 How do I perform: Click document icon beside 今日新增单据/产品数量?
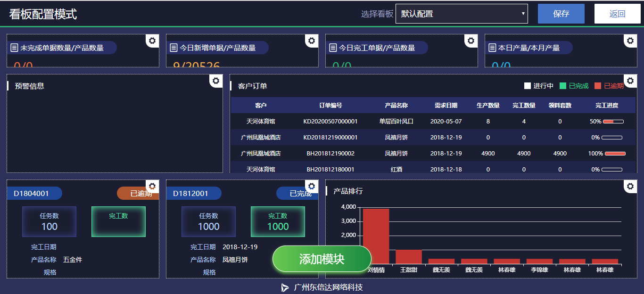tap(173, 47)
